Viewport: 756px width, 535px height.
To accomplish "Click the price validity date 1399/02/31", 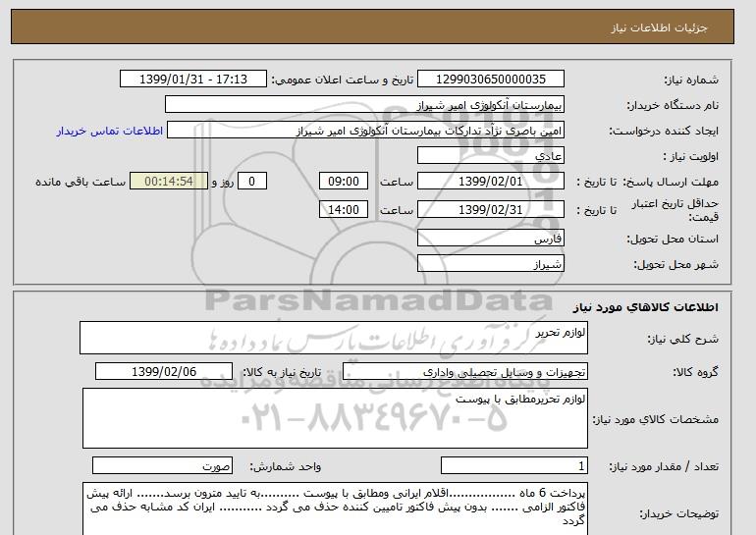I will [490, 210].
